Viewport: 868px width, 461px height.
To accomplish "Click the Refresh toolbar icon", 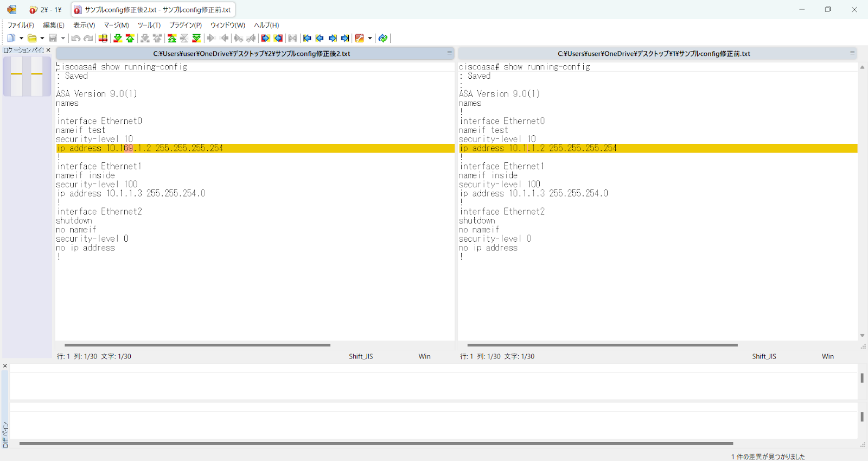I will point(383,38).
